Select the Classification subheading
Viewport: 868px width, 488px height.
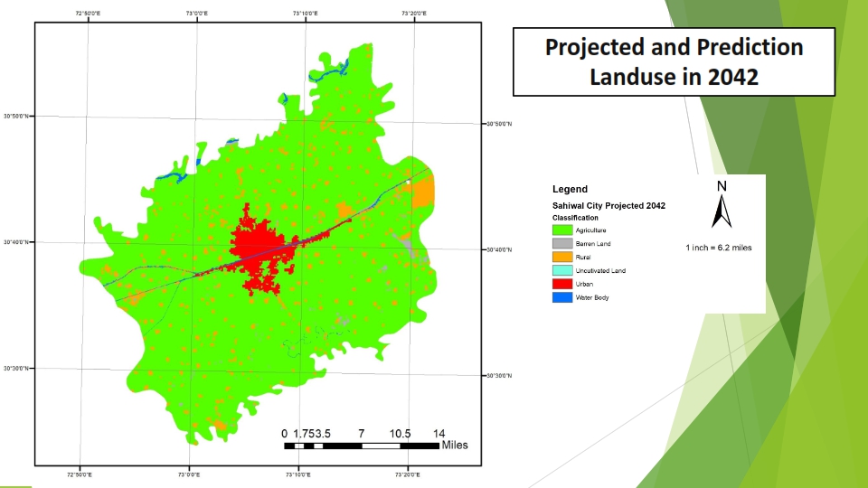(575, 219)
